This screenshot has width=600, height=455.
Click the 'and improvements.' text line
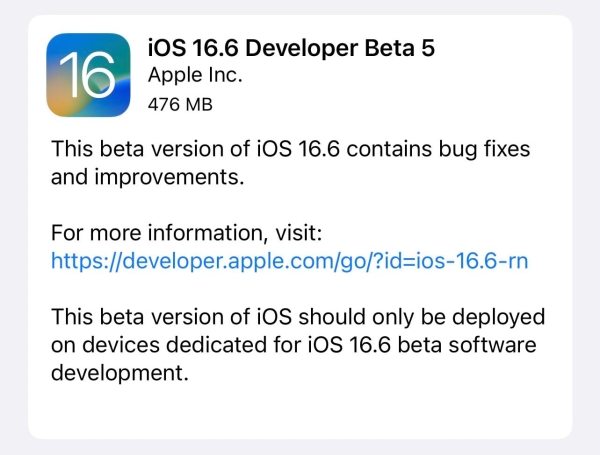pyautogui.click(x=148, y=177)
